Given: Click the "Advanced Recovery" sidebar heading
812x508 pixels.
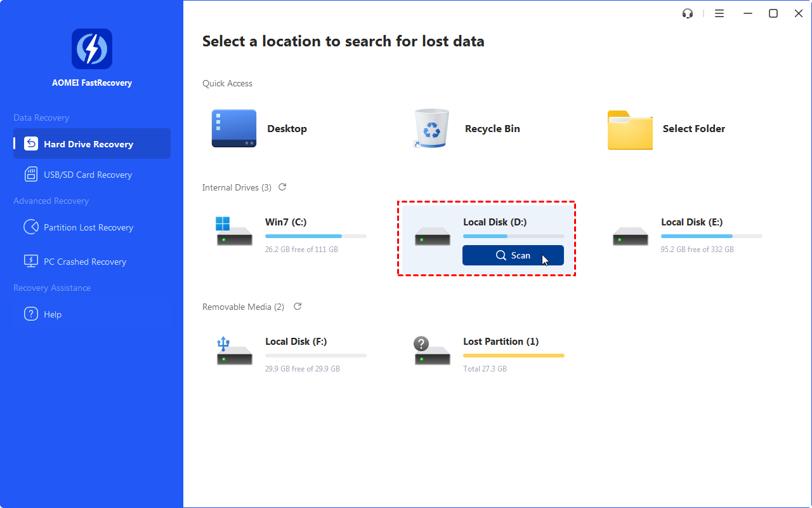Looking at the screenshot, I should pos(51,201).
